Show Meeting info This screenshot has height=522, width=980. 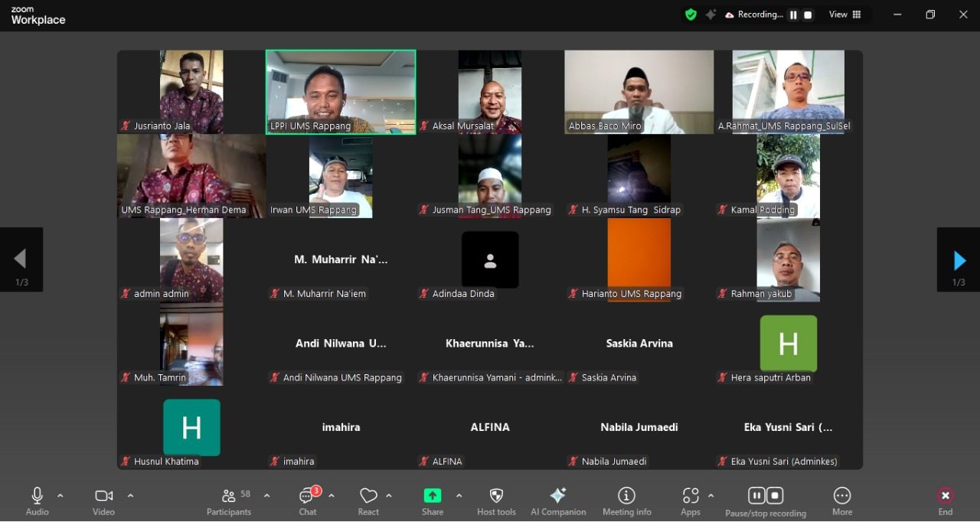(627, 501)
